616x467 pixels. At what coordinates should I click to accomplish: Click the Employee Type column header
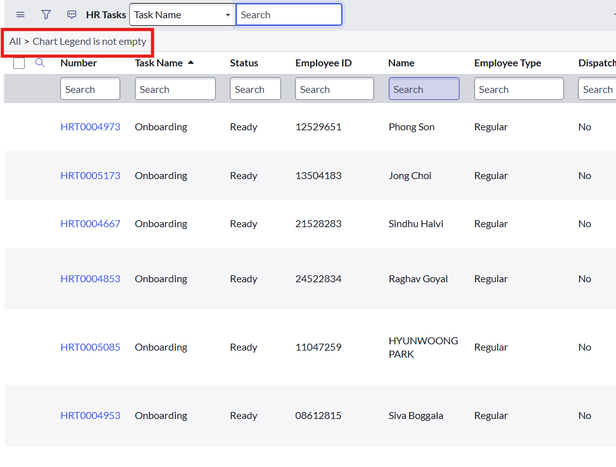507,63
